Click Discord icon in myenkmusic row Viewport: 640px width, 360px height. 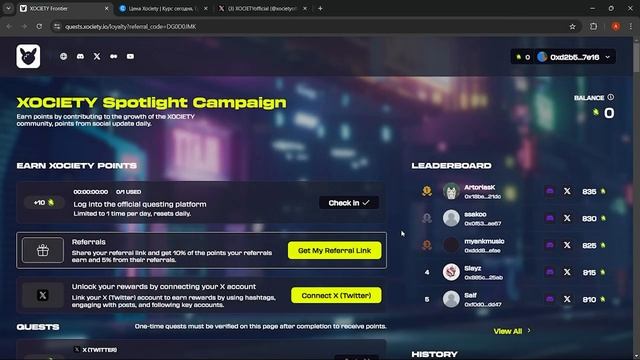(x=550, y=245)
